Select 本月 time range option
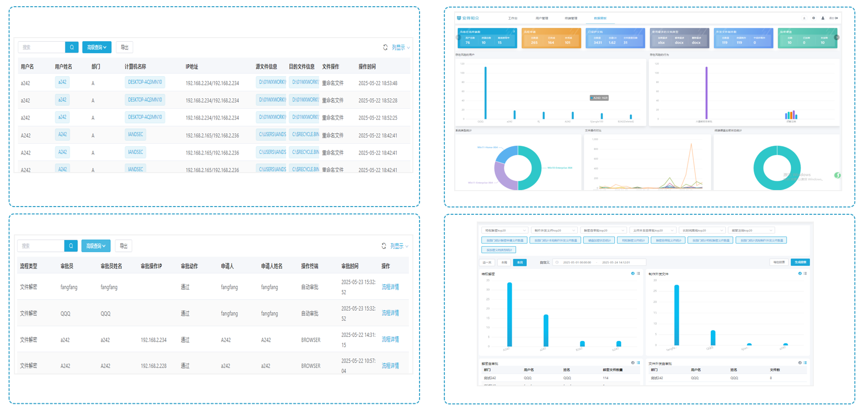This screenshot has height=409, width=868. point(520,262)
